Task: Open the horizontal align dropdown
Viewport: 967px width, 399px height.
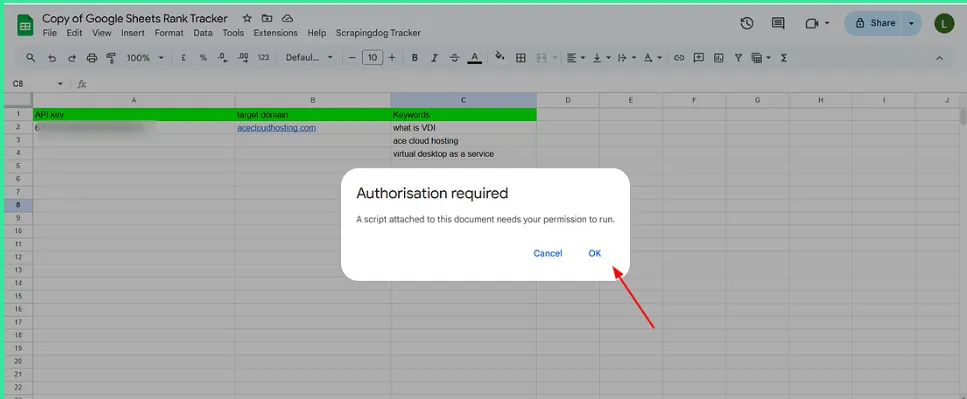Action: pos(576,58)
